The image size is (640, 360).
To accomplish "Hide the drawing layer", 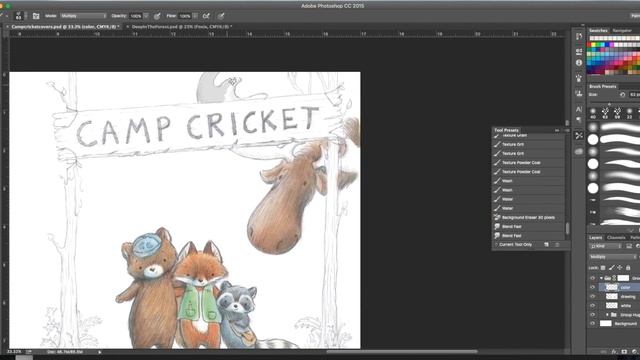I will click(592, 296).
